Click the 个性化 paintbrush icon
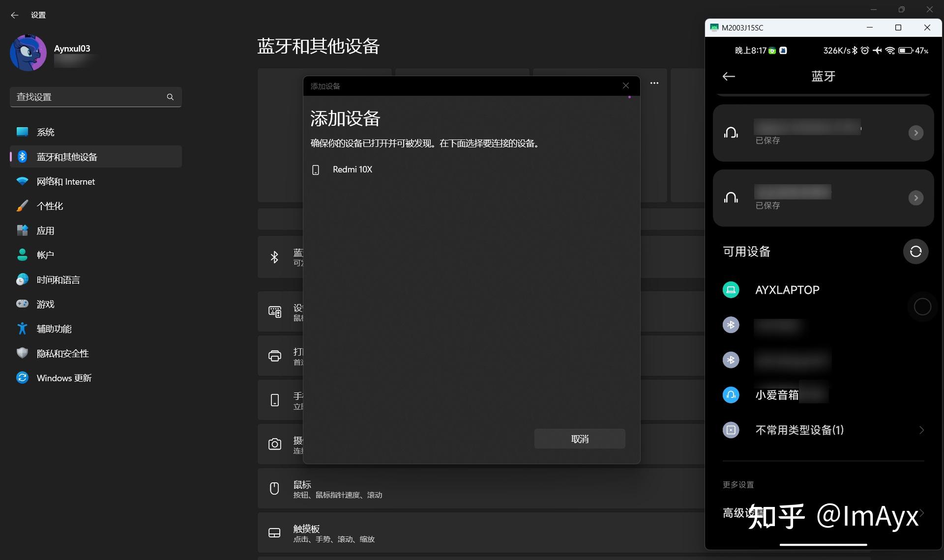 tap(22, 206)
